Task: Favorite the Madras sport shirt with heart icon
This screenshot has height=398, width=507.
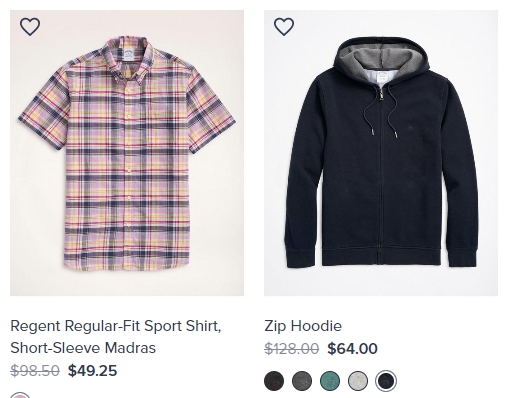Action: pyautogui.click(x=30, y=27)
